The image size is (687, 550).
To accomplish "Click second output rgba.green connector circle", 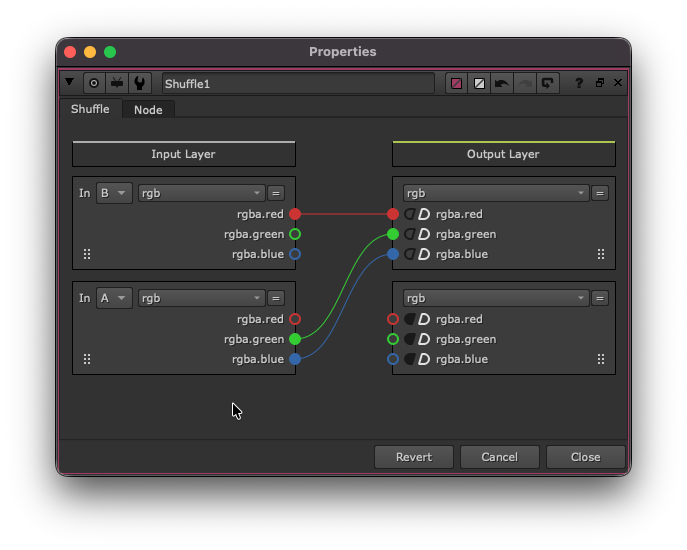I will 393,339.
